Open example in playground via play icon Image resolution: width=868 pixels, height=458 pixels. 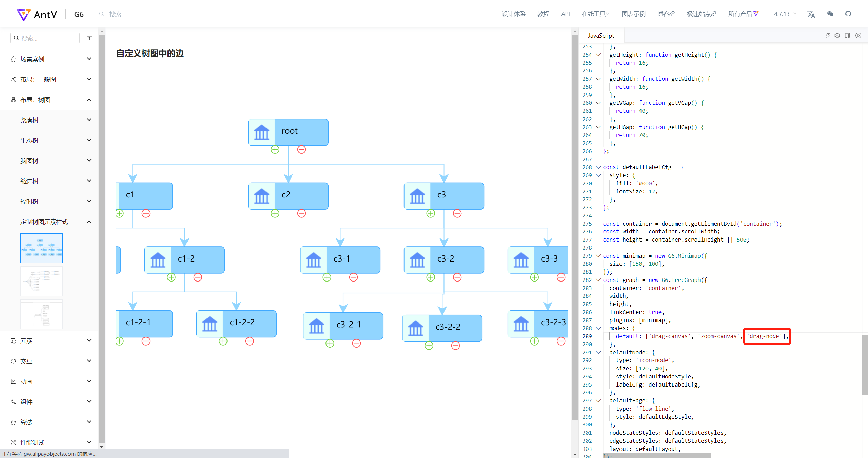858,35
